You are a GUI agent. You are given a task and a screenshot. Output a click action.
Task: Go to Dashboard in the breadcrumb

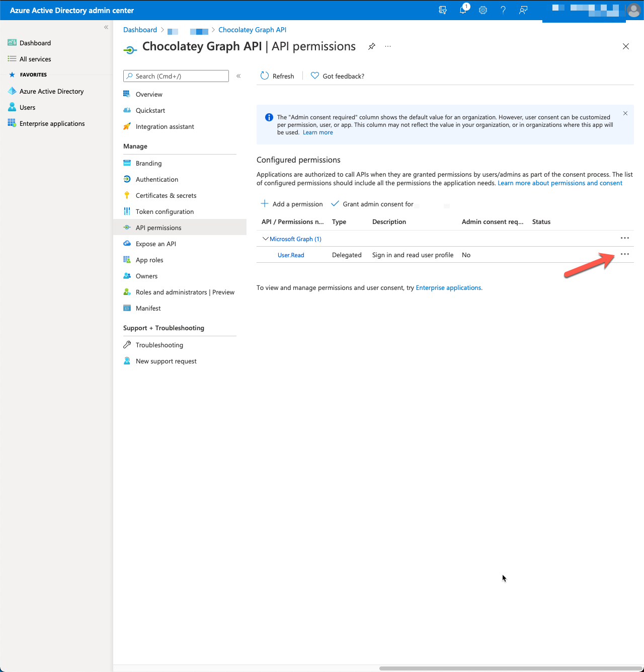coord(140,30)
